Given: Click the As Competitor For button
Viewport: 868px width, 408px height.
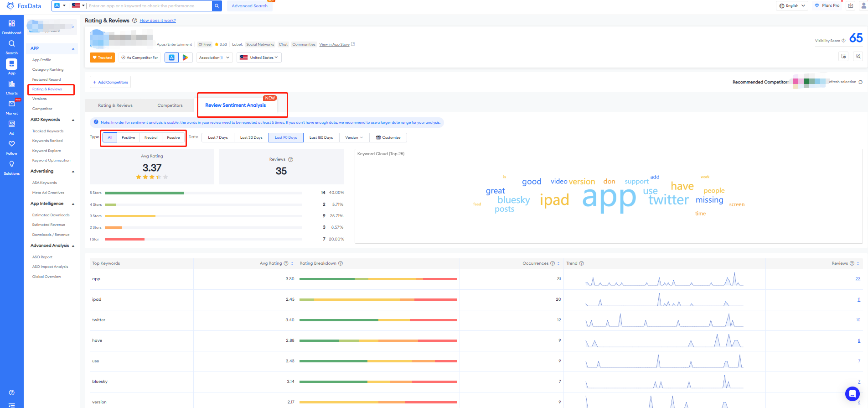Looking at the screenshot, I should [140, 58].
